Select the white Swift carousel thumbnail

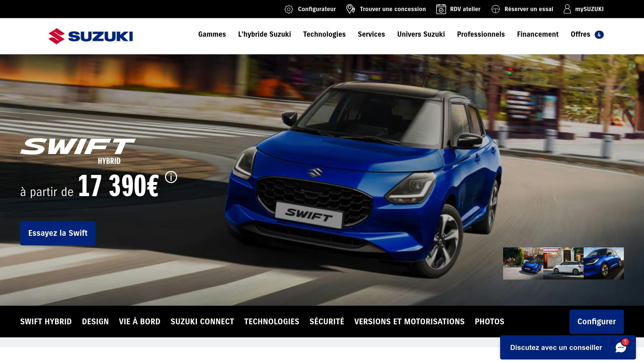click(563, 263)
